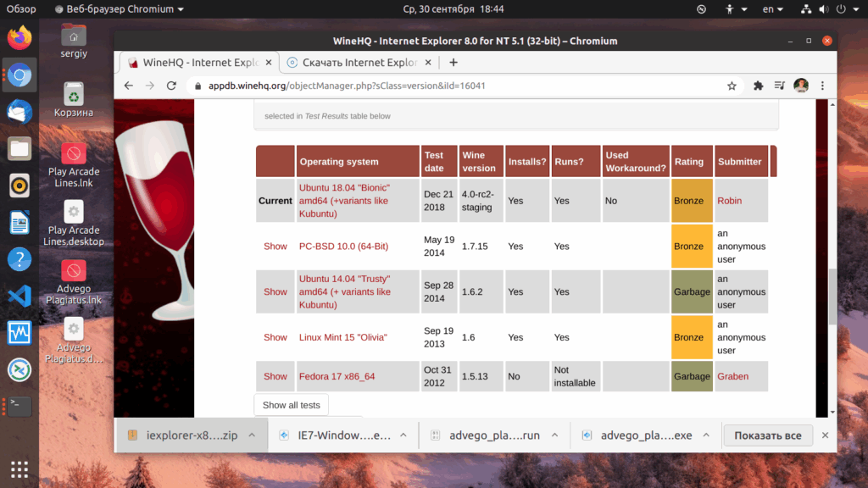
Task: View site security lock info
Action: click(x=198, y=86)
